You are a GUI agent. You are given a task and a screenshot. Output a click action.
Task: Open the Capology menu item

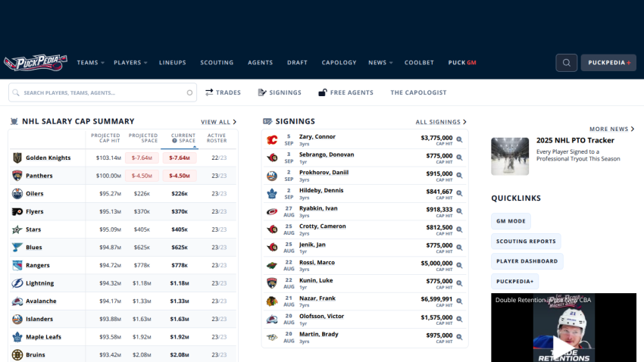click(339, 63)
